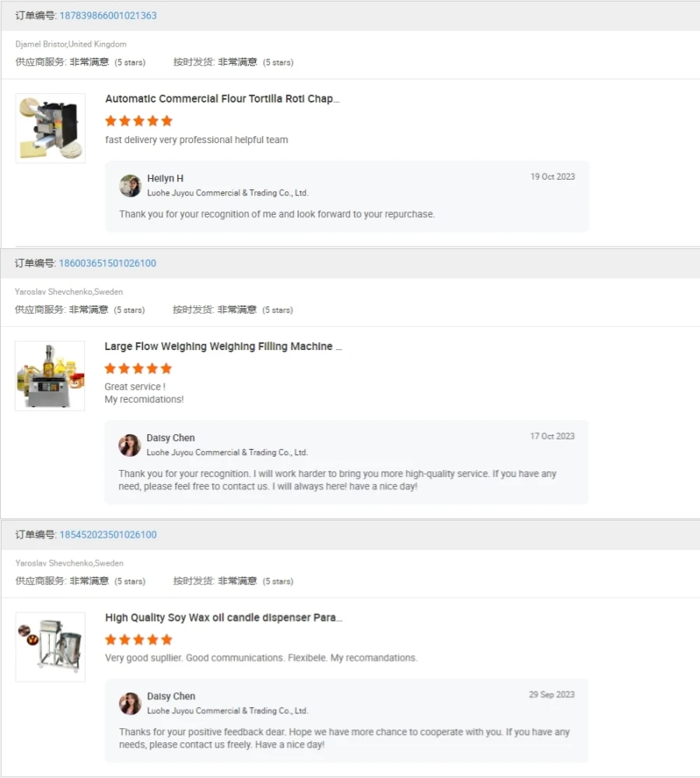The image size is (700, 778).
Task: Click the Heilyn H replier name
Action: click(165, 178)
